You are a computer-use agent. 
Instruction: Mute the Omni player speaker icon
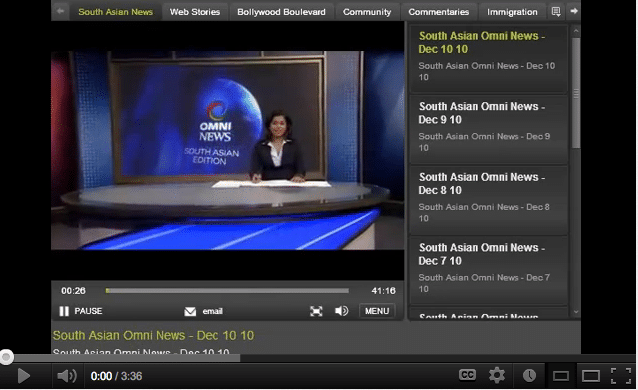(341, 311)
